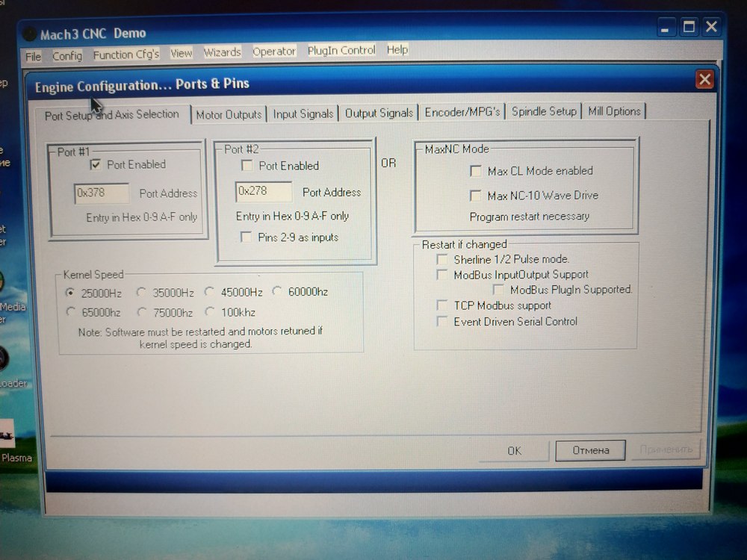Enable Max NC-10 Wave Drive checkbox

pos(475,195)
